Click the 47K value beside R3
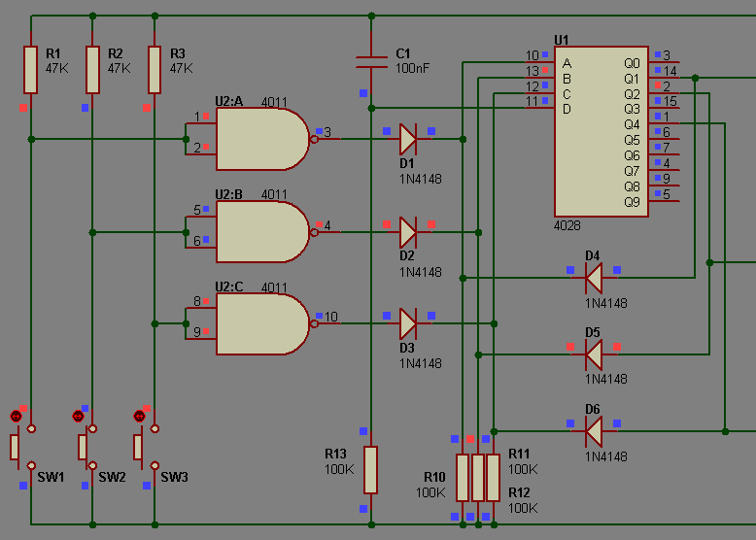Screen dimensions: 756x540 [181, 68]
